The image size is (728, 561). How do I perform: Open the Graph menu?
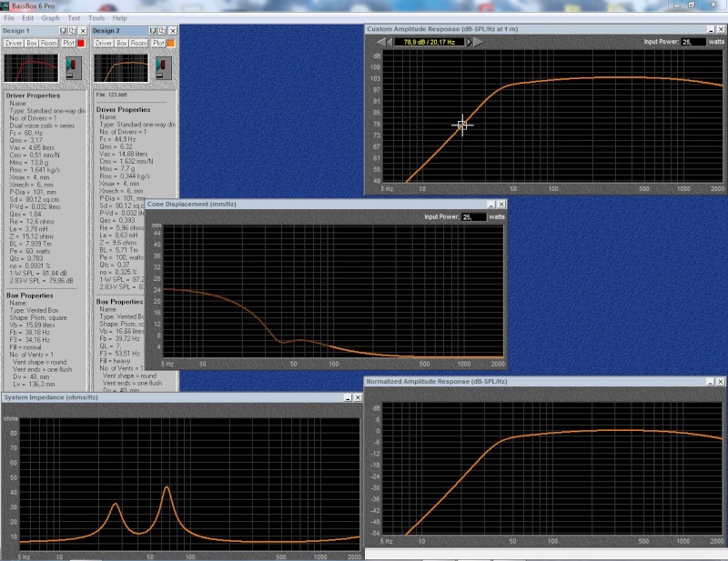click(50, 18)
